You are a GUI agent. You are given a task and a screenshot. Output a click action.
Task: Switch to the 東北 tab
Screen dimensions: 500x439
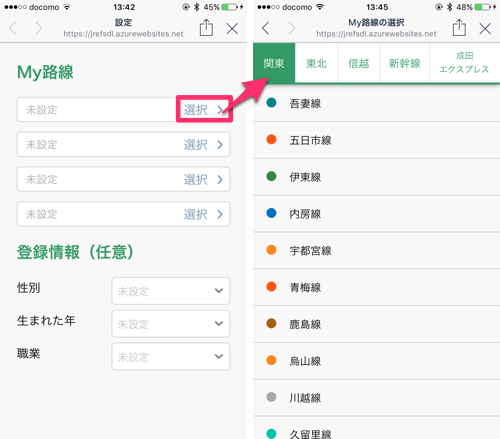[x=316, y=63]
